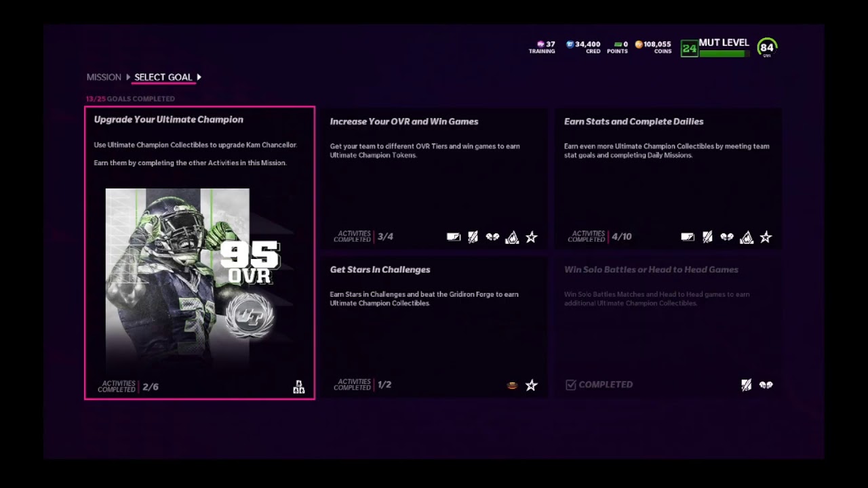
Task: Click 13/25 Goals Completed text
Action: pyautogui.click(x=130, y=99)
